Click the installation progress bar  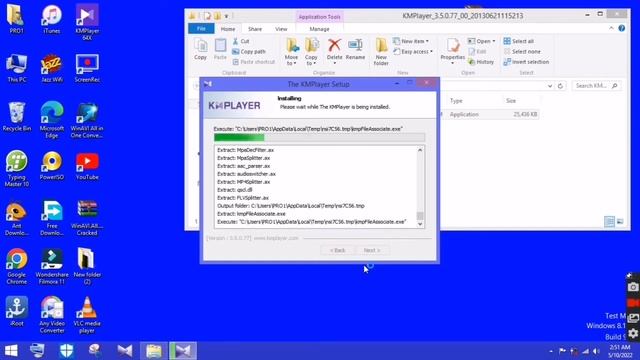(319, 138)
